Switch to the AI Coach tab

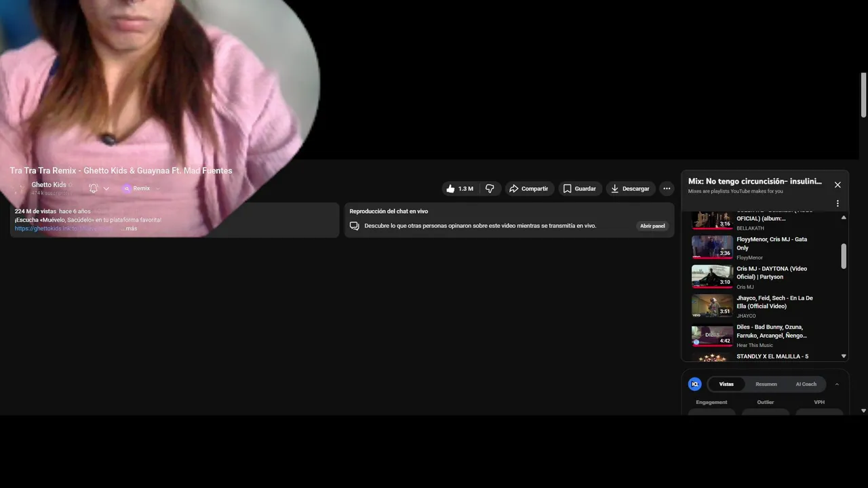[x=806, y=384]
